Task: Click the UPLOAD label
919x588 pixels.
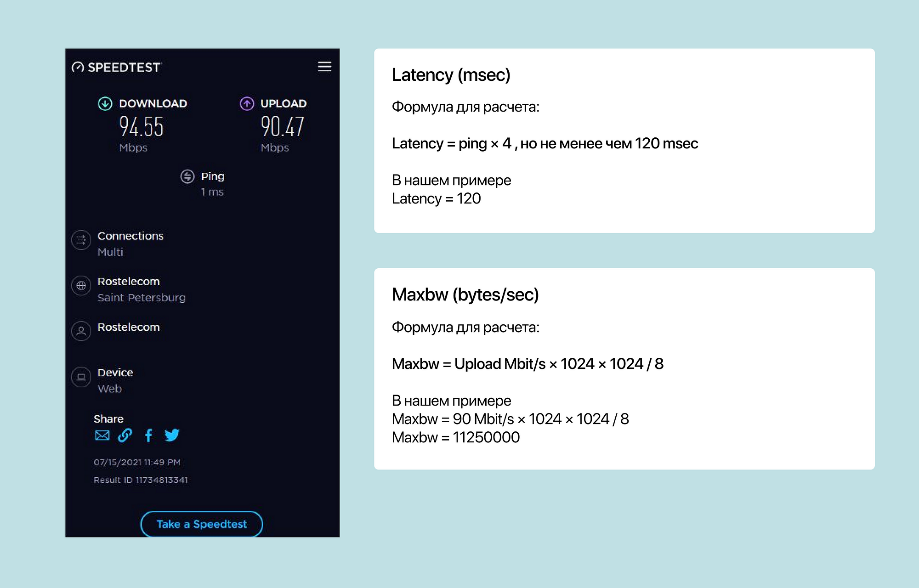Action: pyautogui.click(x=284, y=104)
